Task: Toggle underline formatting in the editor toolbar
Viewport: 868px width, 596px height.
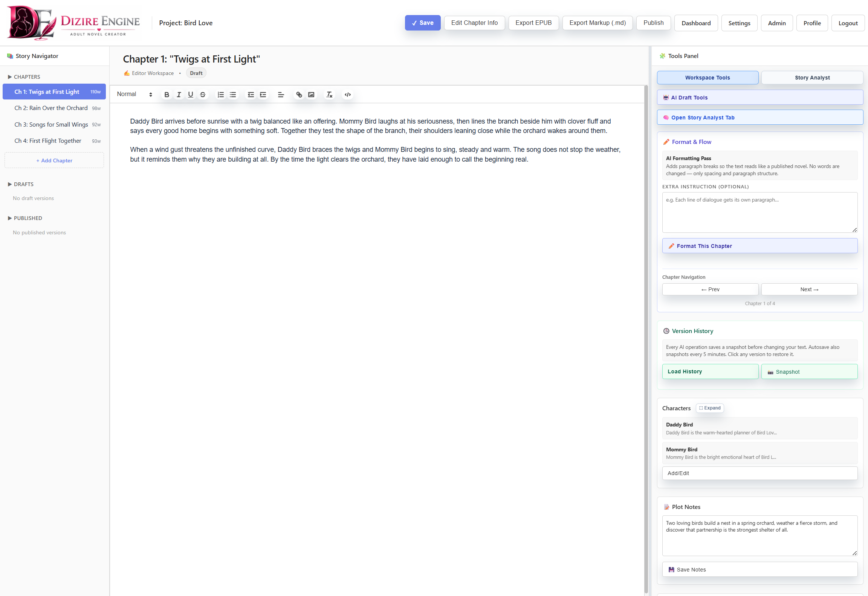Action: pos(191,95)
